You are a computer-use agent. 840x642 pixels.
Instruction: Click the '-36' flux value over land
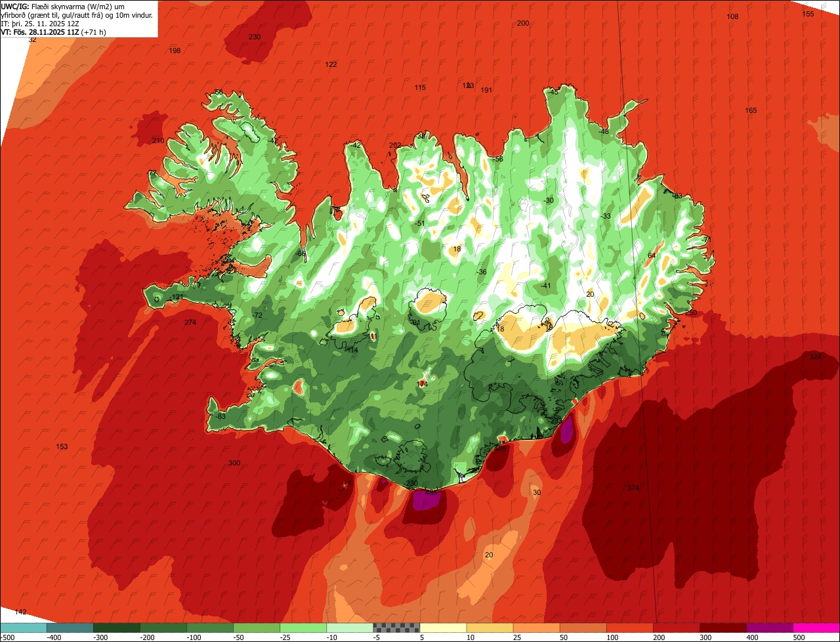point(482,272)
